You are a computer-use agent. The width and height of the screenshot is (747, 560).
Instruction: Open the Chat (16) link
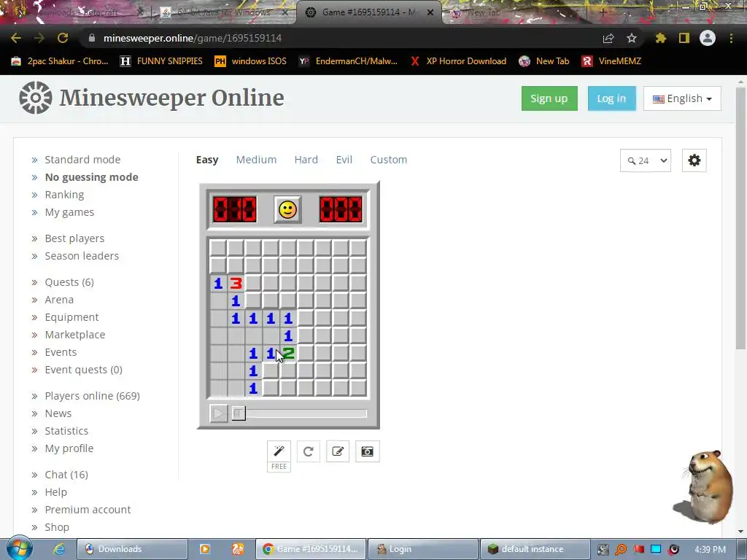tap(66, 475)
